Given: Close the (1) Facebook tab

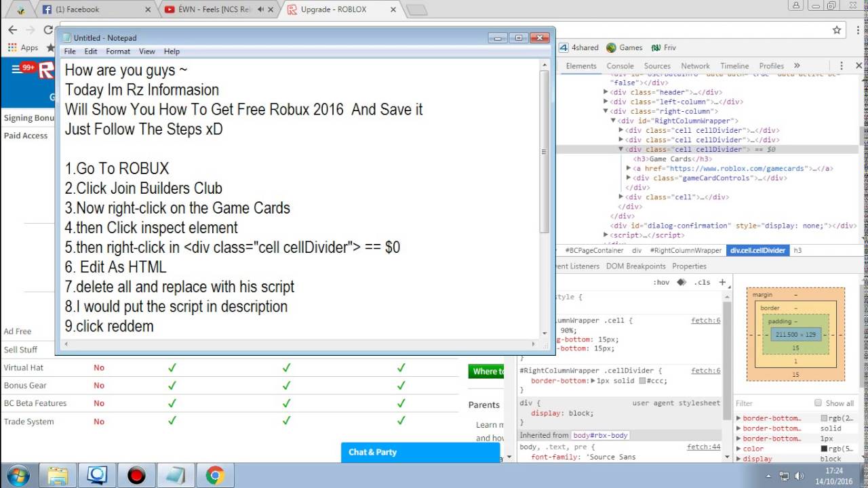Looking at the screenshot, I should point(149,9).
